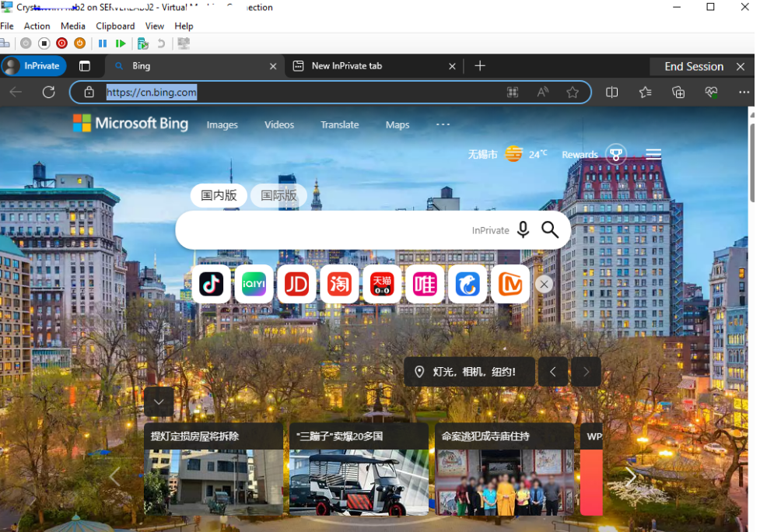View site information lock icon
The height and width of the screenshot is (532, 767).
point(89,92)
